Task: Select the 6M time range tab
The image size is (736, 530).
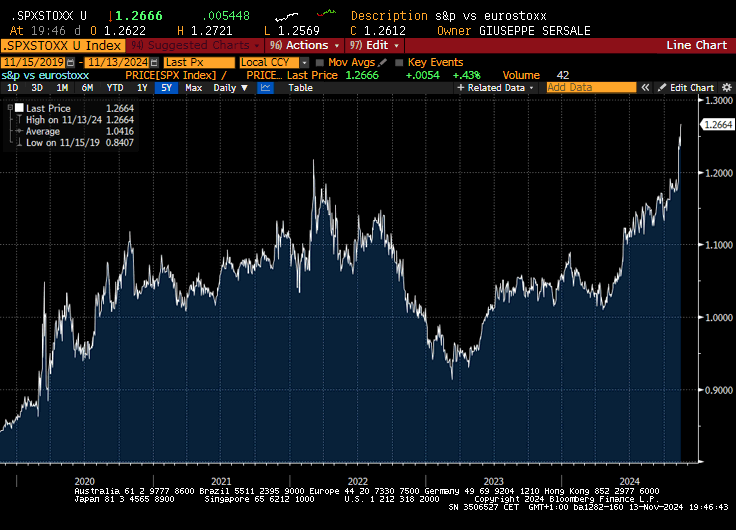Action: [87, 88]
